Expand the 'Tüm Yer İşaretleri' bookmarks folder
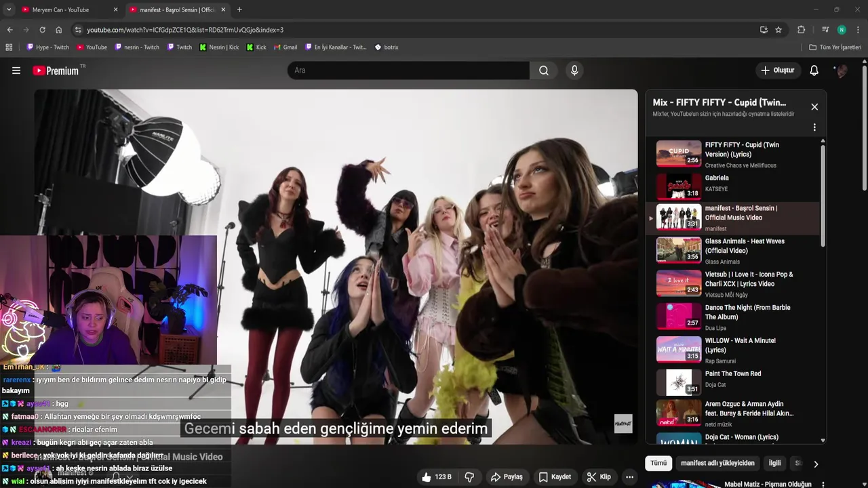Image resolution: width=868 pixels, height=488 pixels. tap(835, 47)
